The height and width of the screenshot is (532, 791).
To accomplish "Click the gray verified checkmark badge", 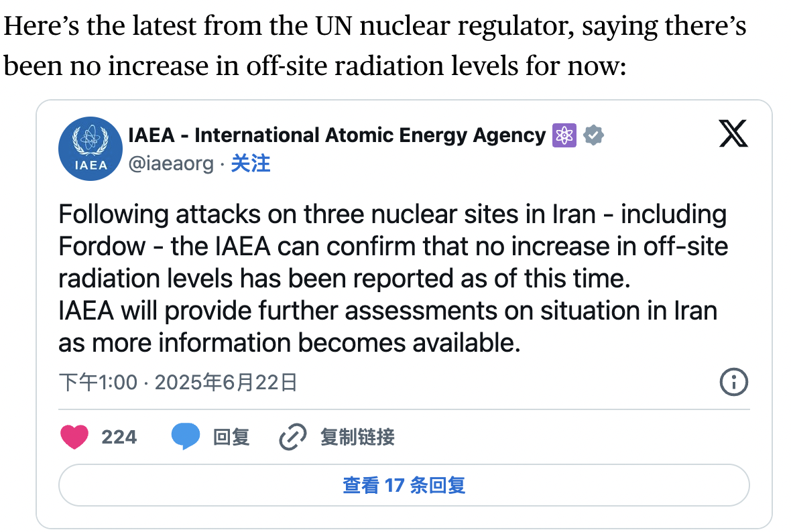I will point(593,135).
